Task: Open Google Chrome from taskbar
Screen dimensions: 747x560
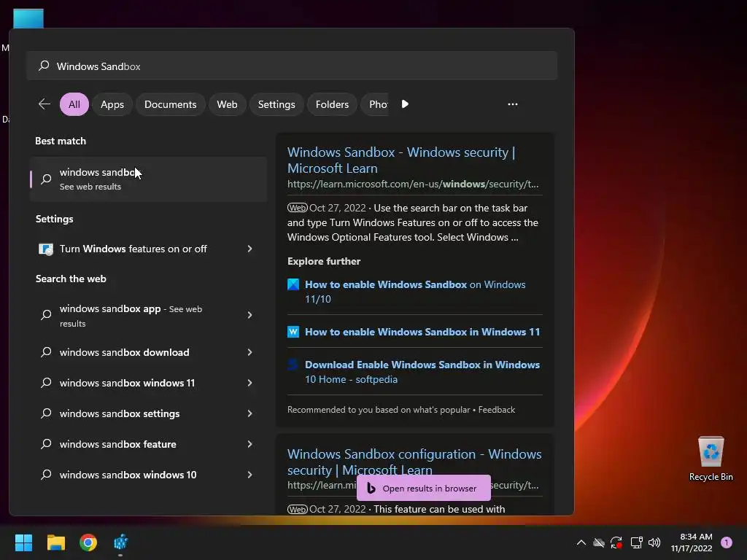Action: pos(88,542)
